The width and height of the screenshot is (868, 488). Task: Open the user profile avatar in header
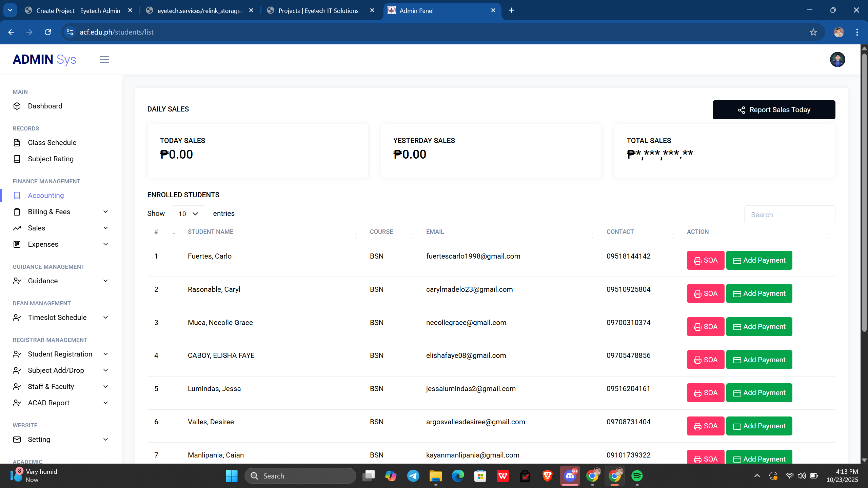837,60
